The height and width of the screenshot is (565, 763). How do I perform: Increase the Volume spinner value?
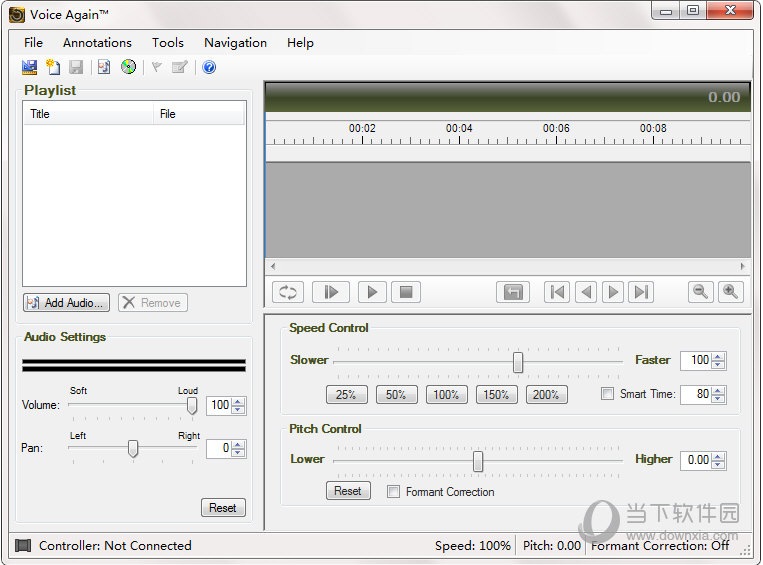[x=238, y=402]
